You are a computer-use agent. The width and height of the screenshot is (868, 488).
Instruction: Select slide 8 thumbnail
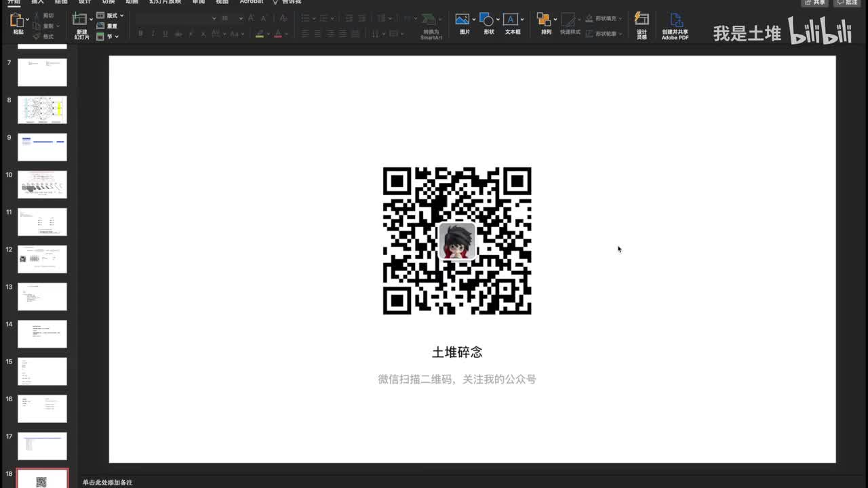click(42, 110)
